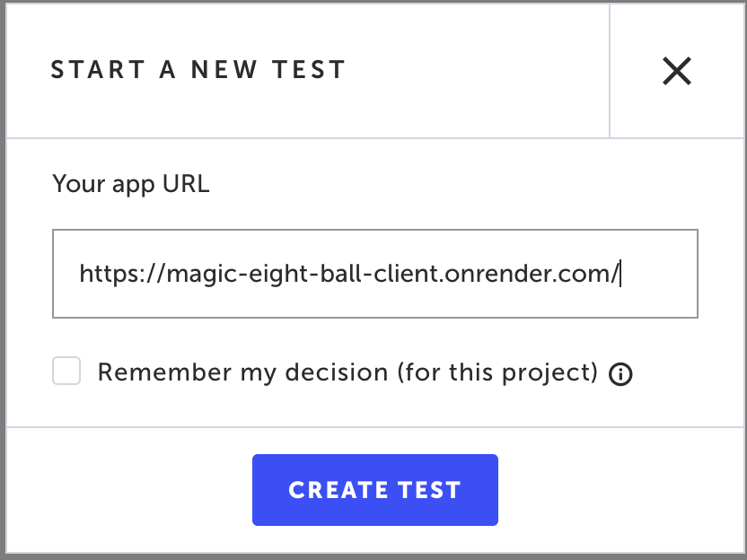Enable the Remember my decision checkbox
Viewport: 747px width, 560px height.
click(66, 372)
